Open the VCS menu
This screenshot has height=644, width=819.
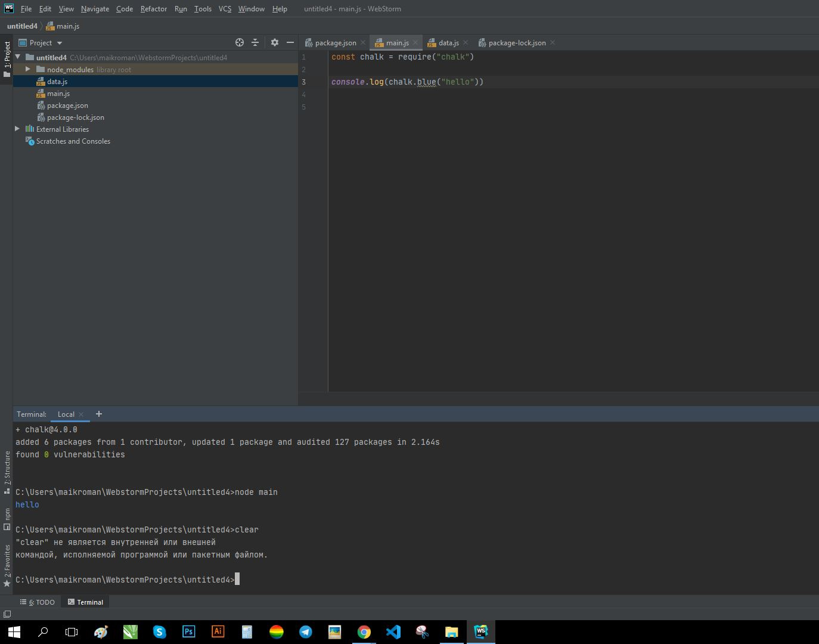225,9
